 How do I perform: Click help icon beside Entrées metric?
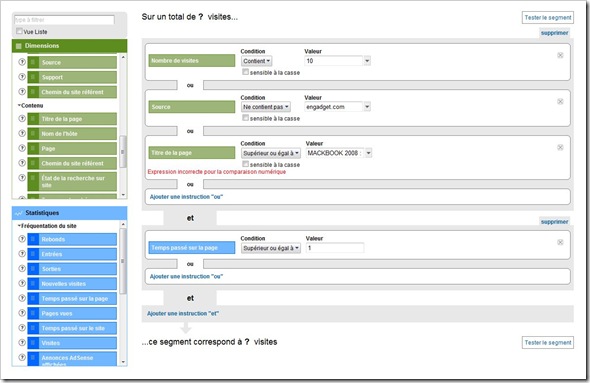coord(22,254)
